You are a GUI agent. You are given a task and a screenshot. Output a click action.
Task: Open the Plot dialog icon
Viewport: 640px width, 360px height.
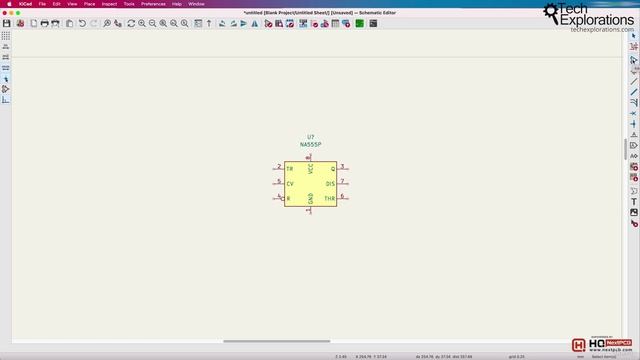[x=55, y=23]
